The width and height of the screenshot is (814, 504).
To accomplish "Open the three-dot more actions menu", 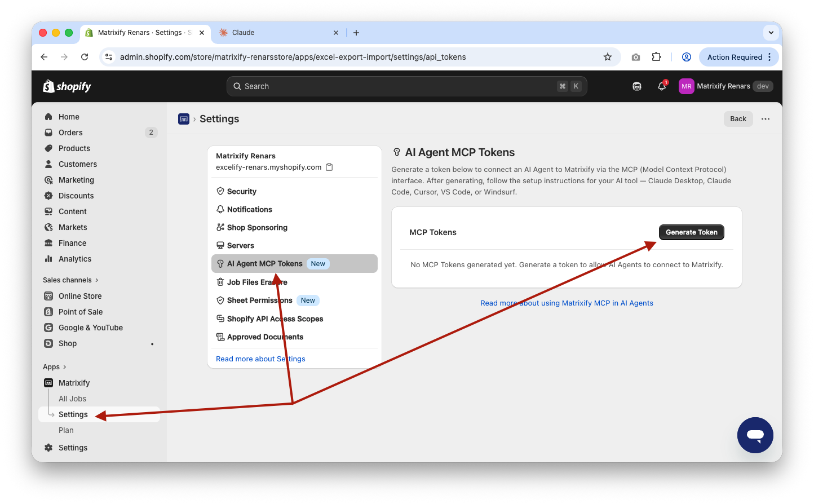I will coord(766,119).
